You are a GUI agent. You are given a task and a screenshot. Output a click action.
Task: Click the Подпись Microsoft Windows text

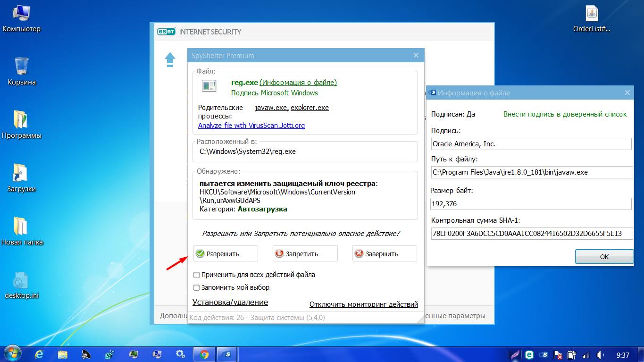point(275,93)
